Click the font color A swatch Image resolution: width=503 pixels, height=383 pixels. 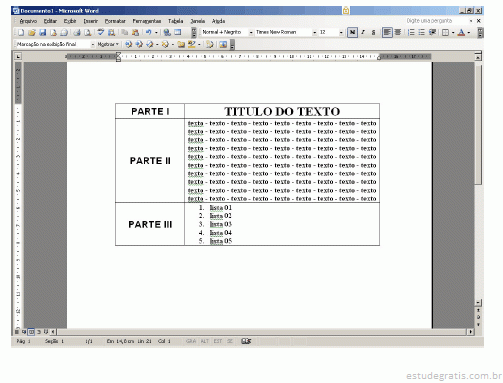(461, 32)
